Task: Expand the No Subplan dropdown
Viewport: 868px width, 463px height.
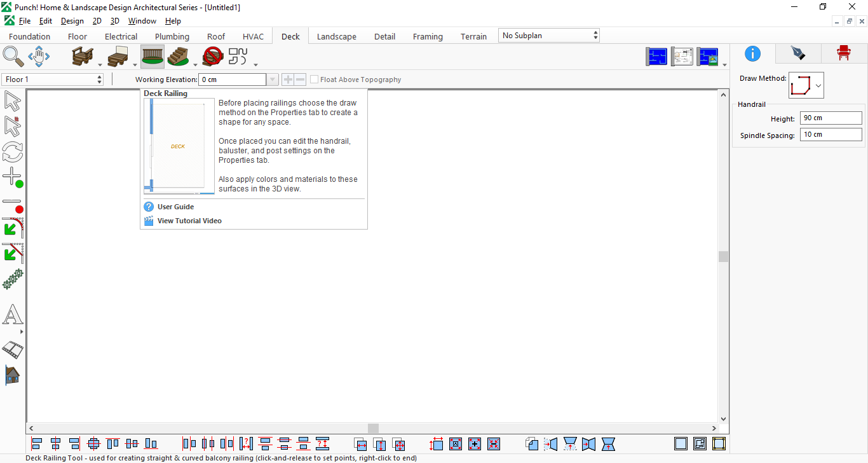Action: click(549, 36)
